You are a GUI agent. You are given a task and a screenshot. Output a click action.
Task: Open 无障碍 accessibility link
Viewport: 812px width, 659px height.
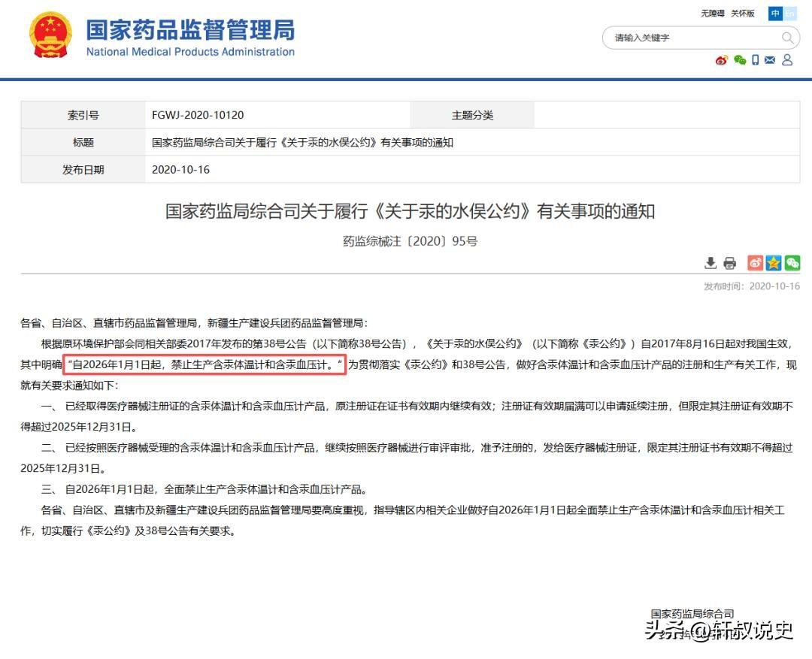click(x=713, y=14)
